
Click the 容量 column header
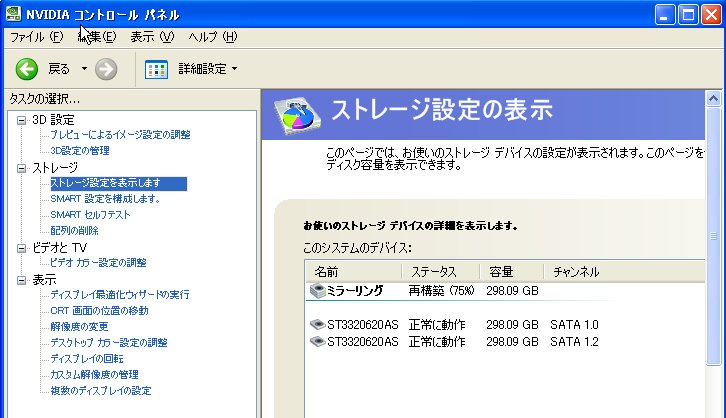(512, 272)
